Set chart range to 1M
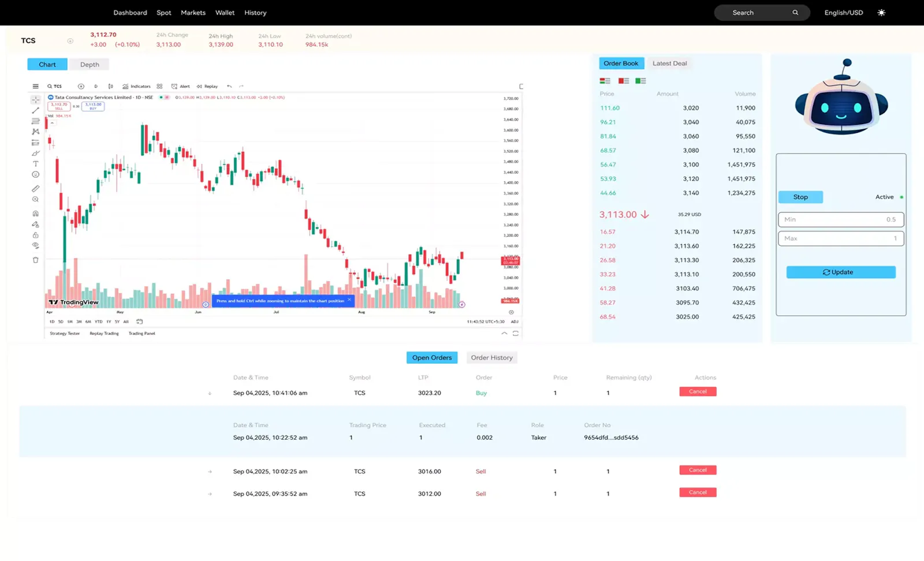The image size is (924, 561). coord(70,321)
